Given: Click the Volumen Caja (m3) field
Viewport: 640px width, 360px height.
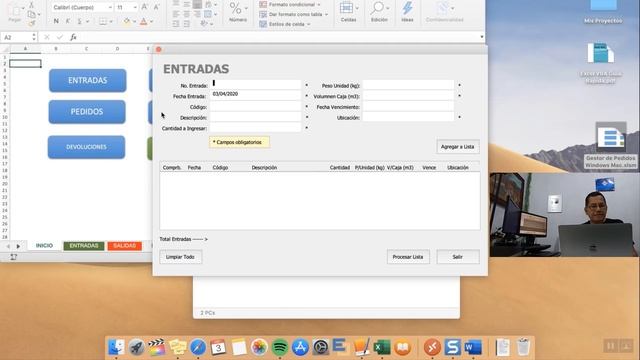Looking at the screenshot, I should (x=408, y=96).
